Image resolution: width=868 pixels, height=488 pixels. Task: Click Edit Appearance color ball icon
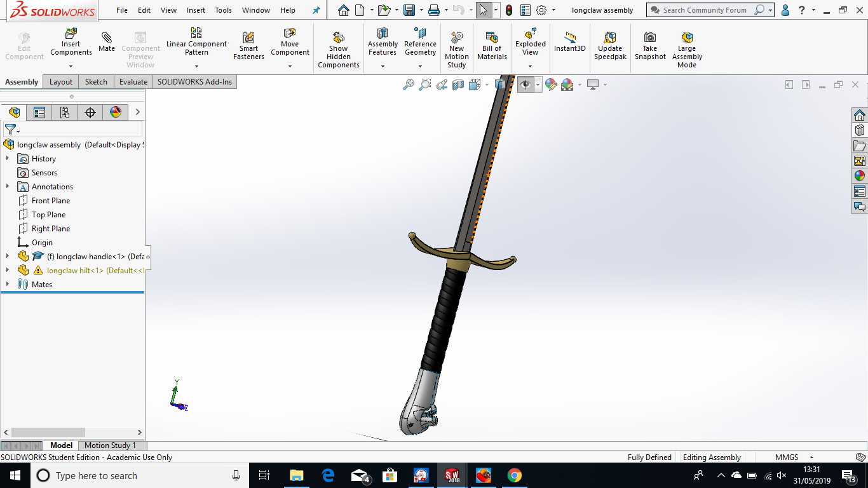pyautogui.click(x=551, y=85)
